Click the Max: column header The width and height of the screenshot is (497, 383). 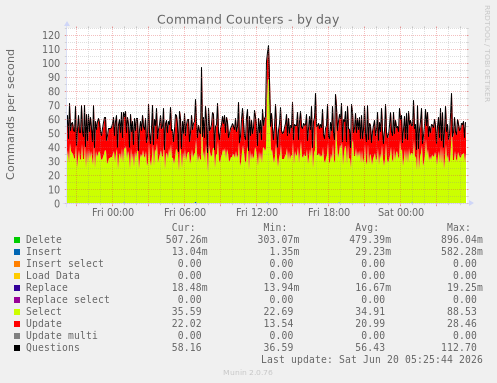(458, 227)
